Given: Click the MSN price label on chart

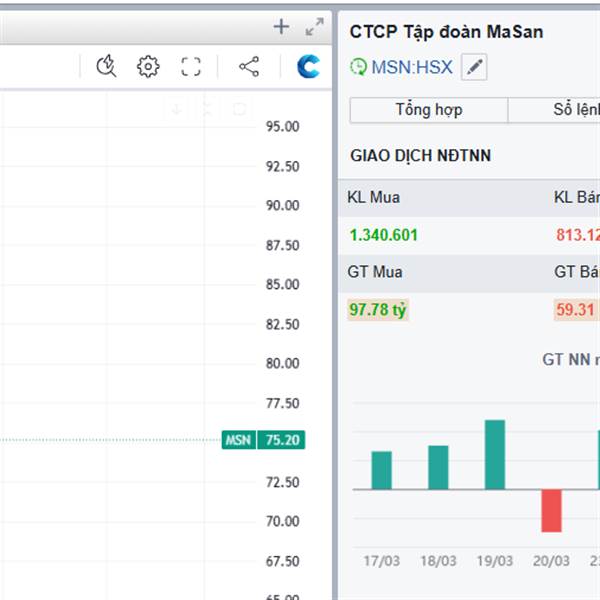Looking at the screenshot, I should click(238, 440).
